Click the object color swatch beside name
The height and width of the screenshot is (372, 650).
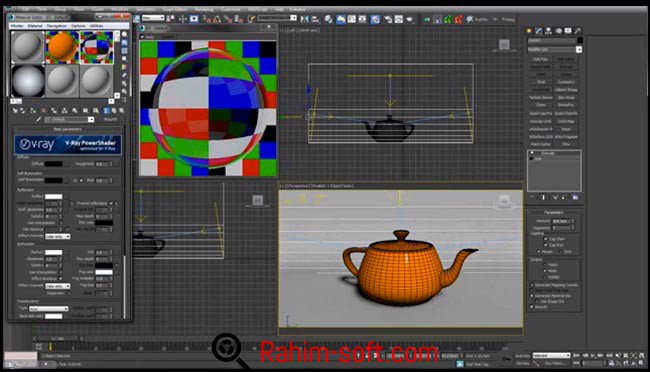[580, 40]
